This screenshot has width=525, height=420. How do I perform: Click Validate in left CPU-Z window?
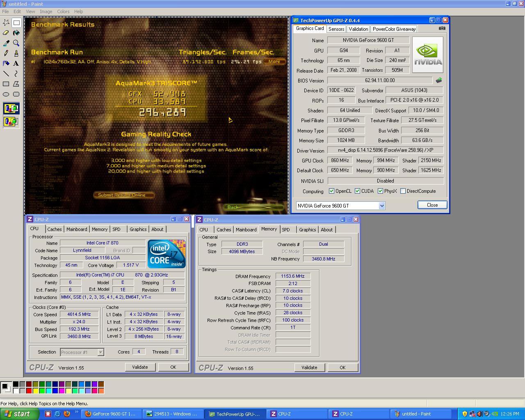140,367
